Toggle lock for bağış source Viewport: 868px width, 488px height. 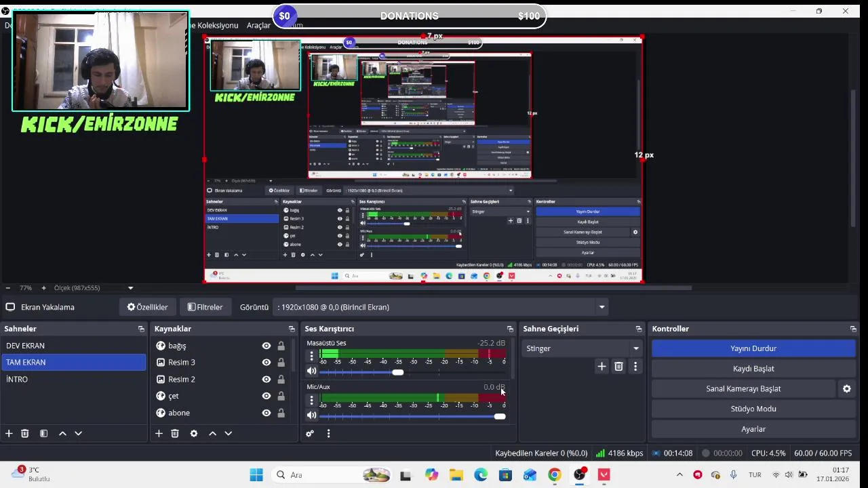281,346
